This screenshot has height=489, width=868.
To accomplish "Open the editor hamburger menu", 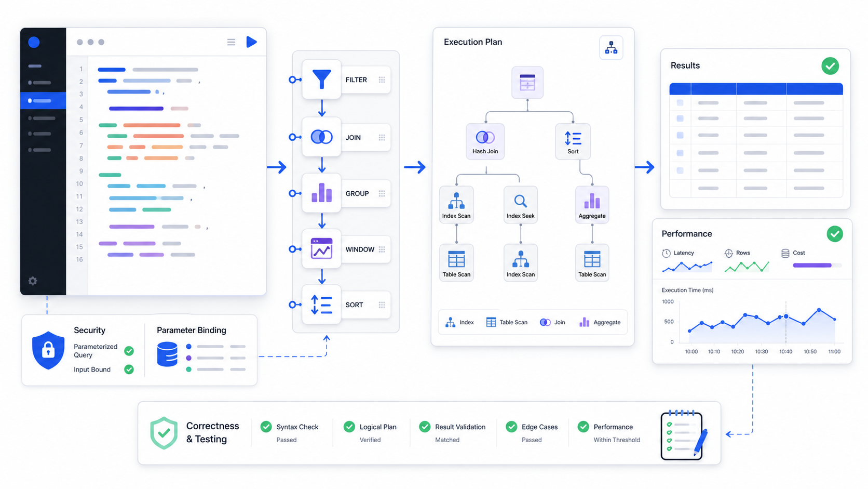I will [231, 42].
